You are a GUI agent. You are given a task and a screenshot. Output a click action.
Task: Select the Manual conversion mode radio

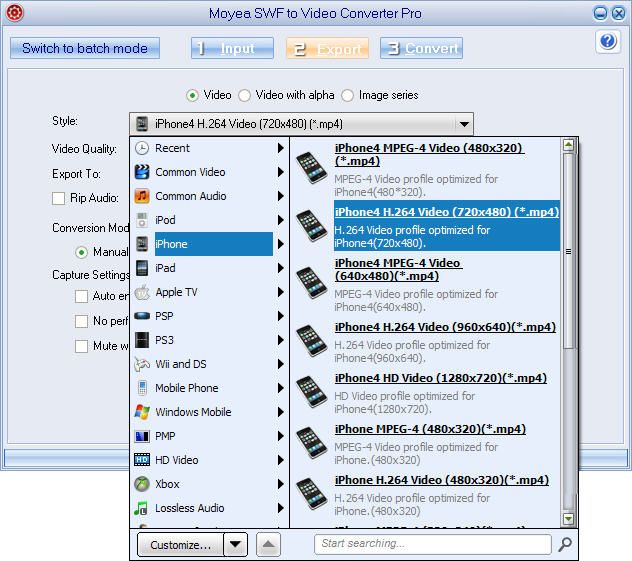pyautogui.click(x=81, y=253)
